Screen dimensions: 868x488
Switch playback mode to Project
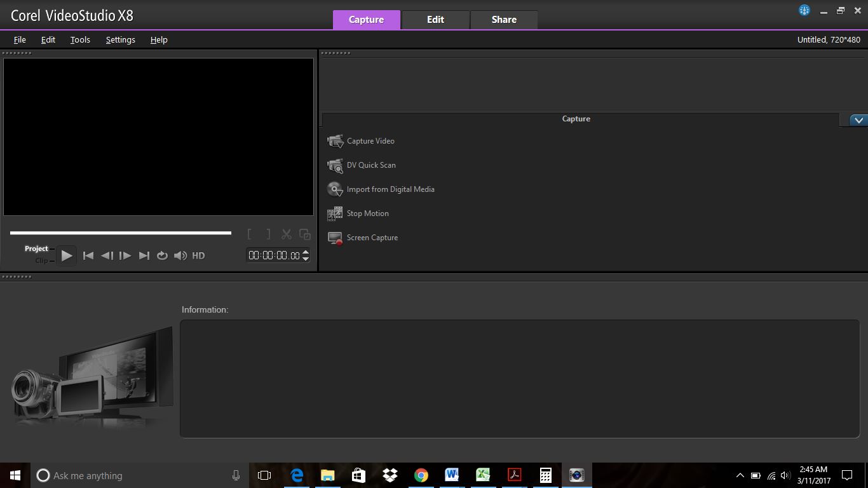click(x=36, y=248)
